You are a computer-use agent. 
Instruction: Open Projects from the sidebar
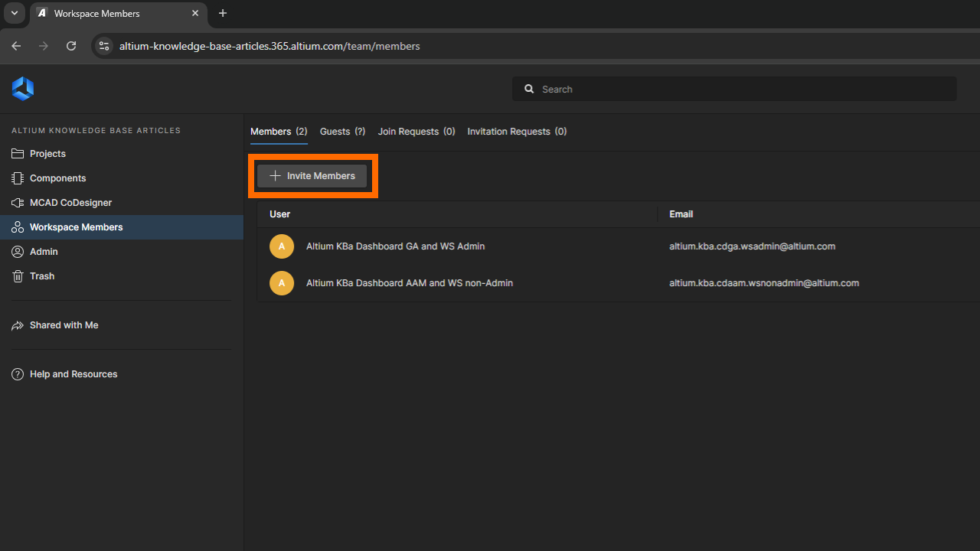click(x=47, y=154)
